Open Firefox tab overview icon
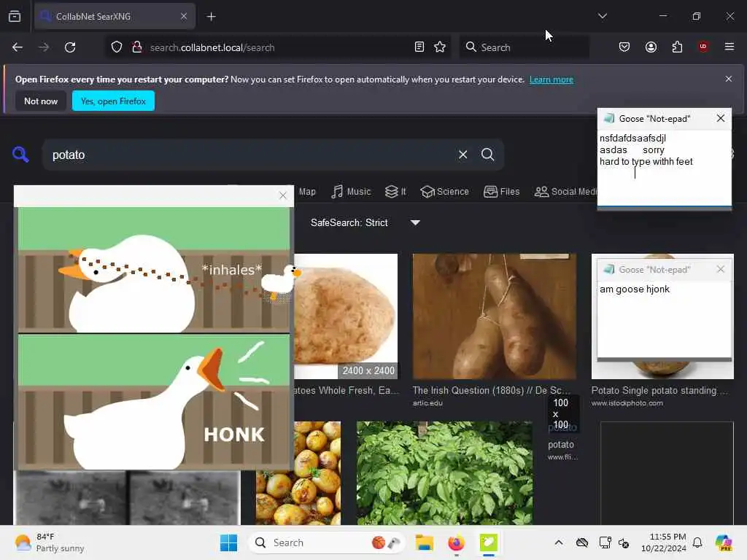This screenshot has width=747, height=560. 15,16
